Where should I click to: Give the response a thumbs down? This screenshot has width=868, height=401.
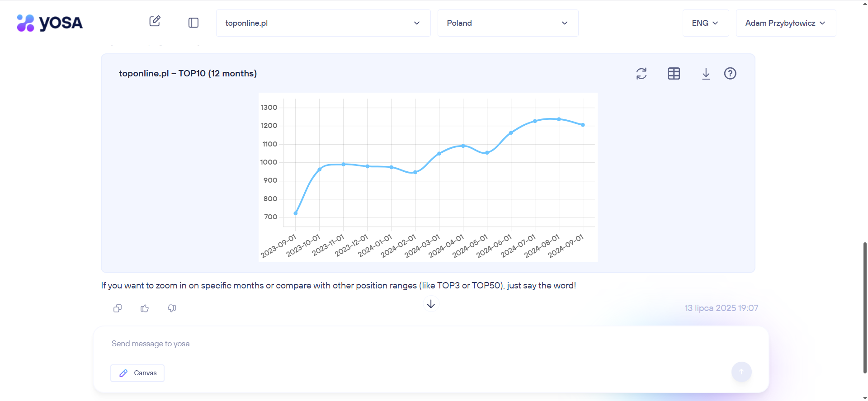click(x=172, y=308)
